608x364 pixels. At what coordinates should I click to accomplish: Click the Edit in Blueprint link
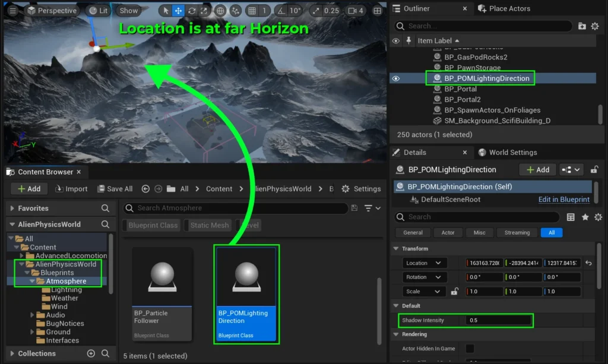click(x=563, y=200)
